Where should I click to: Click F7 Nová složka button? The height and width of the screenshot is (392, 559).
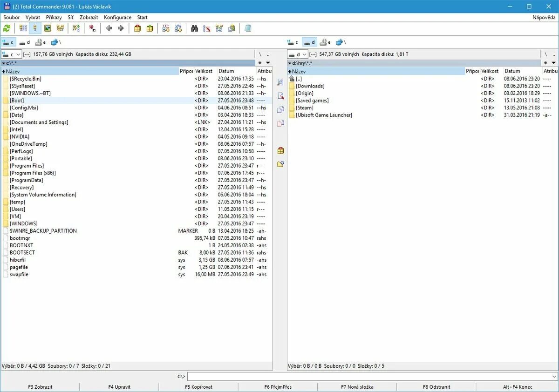357,387
